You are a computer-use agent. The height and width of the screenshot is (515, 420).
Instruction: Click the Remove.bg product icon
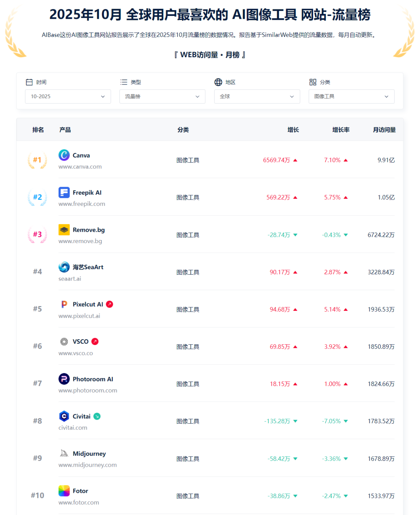tap(64, 229)
